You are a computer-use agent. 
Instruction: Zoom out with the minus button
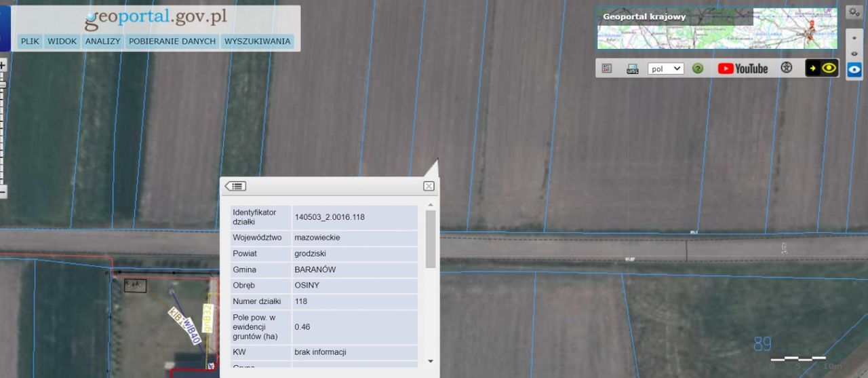point(2,192)
